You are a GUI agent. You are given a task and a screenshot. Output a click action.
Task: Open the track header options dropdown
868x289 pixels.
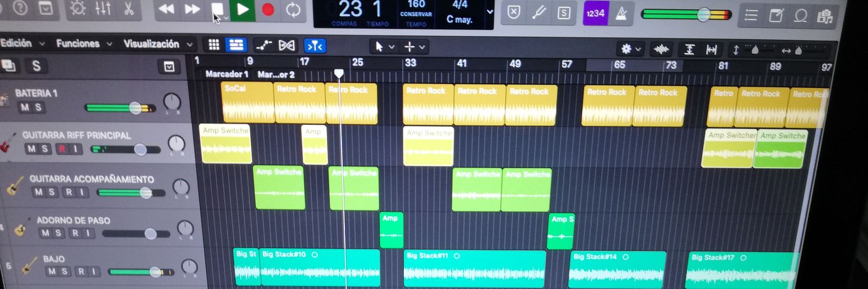pos(168,68)
